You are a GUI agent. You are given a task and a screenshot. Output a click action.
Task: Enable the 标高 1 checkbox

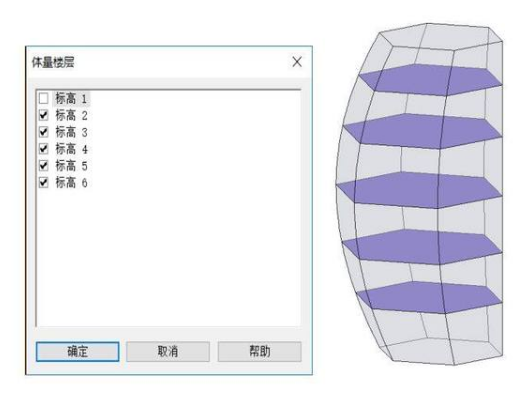[43, 98]
